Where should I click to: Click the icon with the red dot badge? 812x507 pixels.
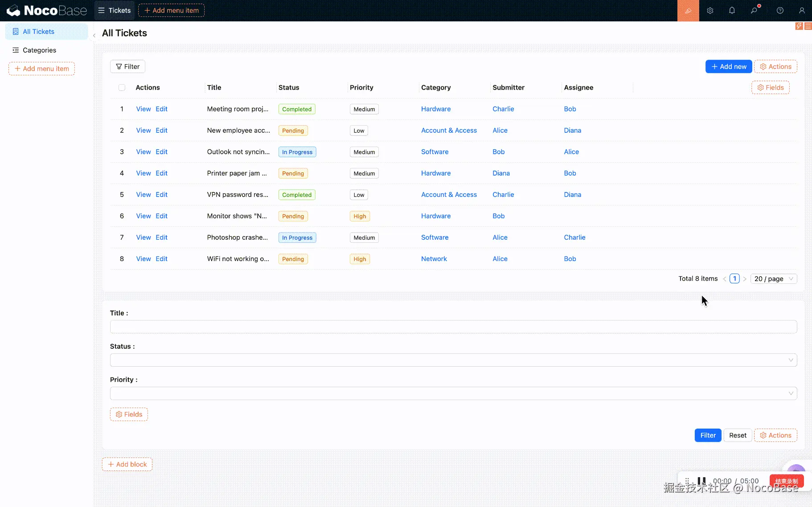click(754, 10)
